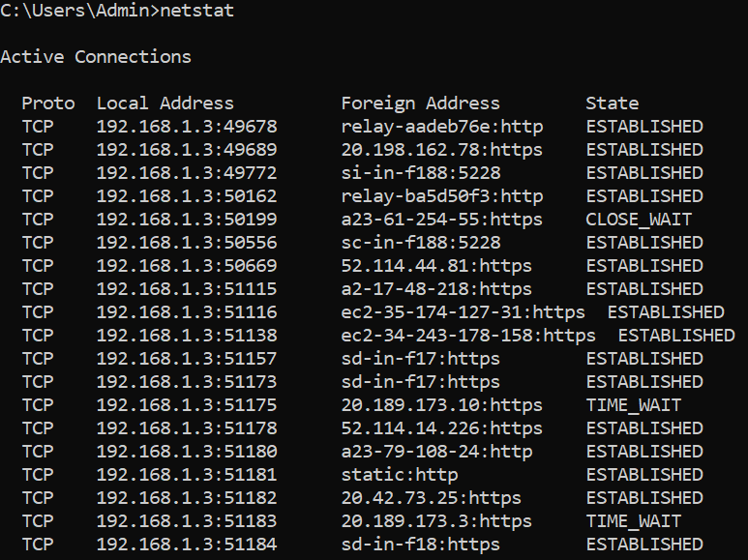Click ESTABLISHED state in the sd-in-f18 row

[x=644, y=545]
